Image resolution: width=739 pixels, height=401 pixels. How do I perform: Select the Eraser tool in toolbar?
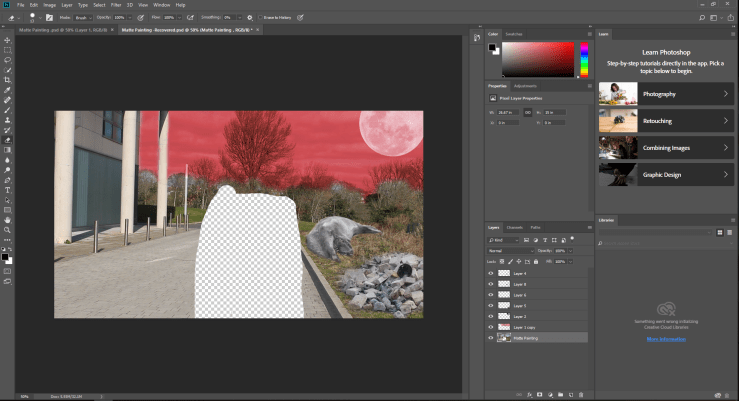pos(8,140)
